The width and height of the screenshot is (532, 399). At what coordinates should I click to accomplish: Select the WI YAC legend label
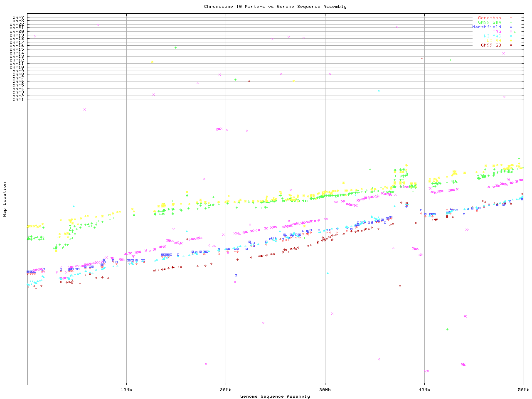(x=492, y=36)
